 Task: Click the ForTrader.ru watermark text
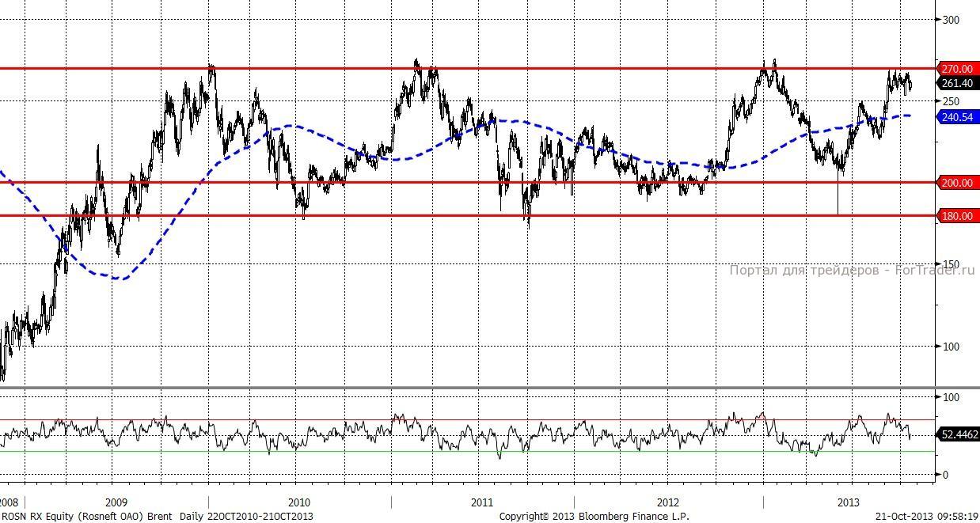852,271
